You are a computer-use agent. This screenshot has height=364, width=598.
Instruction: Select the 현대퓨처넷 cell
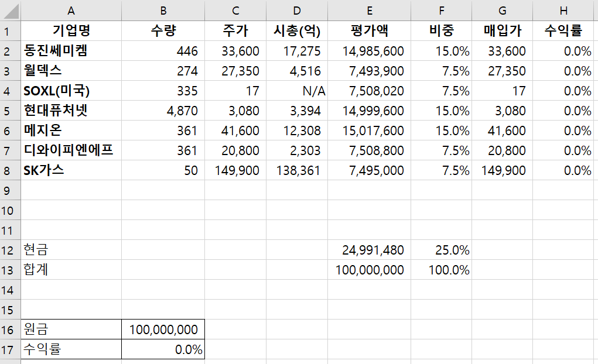[x=71, y=111]
